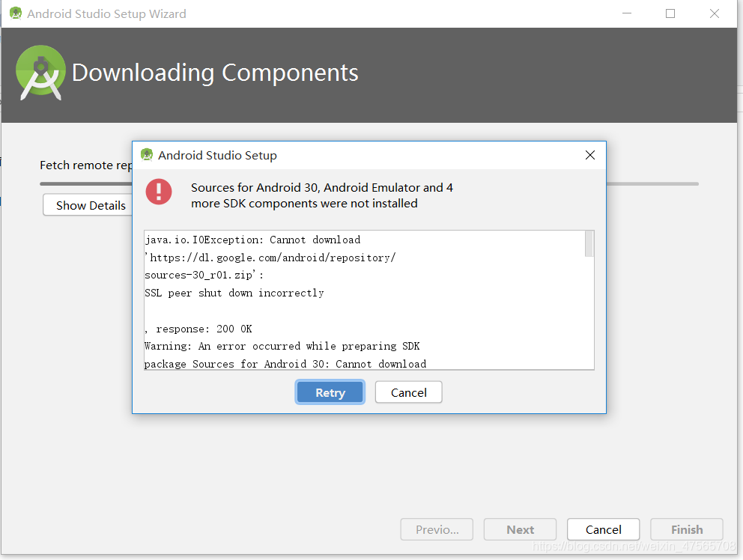Click the download progress bar
The height and width of the screenshot is (560, 743).
[369, 184]
